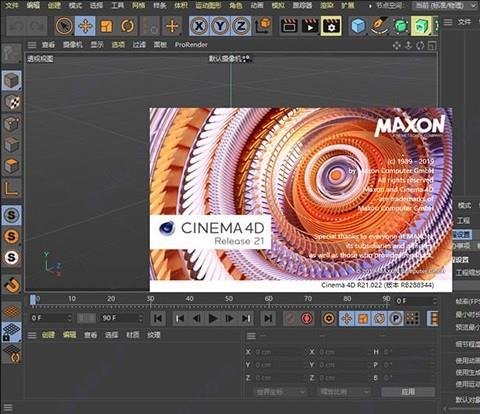Click the Enable Axis L-shaped icon
This screenshot has height=414, width=480.
(x=11, y=188)
